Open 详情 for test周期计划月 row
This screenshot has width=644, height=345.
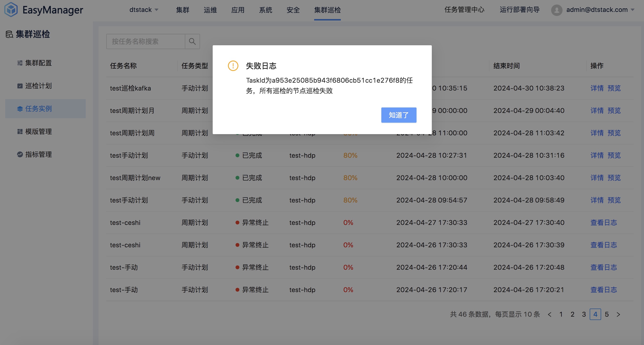(x=597, y=111)
